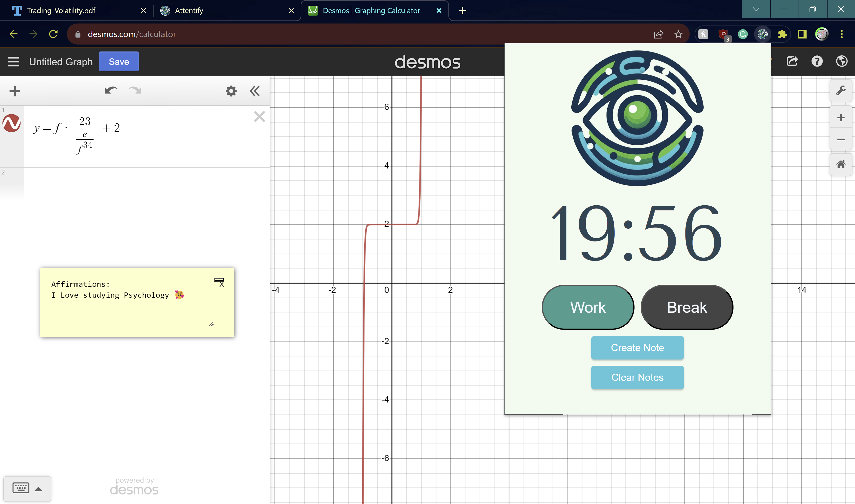Open the expression list settings gear
The width and height of the screenshot is (855, 504).
click(231, 91)
